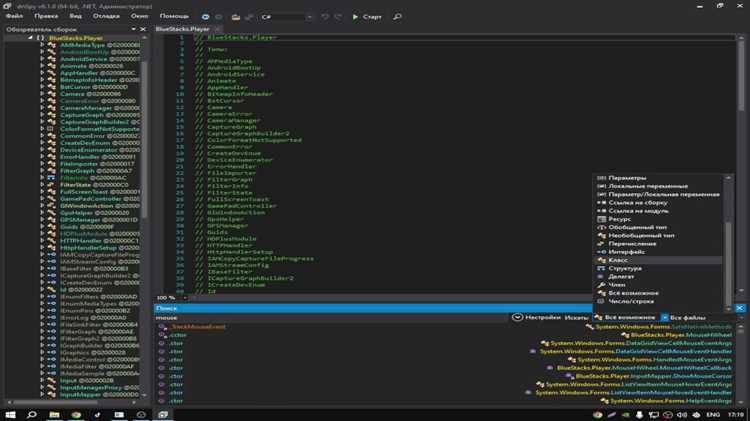The width and height of the screenshot is (750, 421).
Task: Select the BlueStacks.Player.MouseHWheel result
Action: [x=681, y=335]
